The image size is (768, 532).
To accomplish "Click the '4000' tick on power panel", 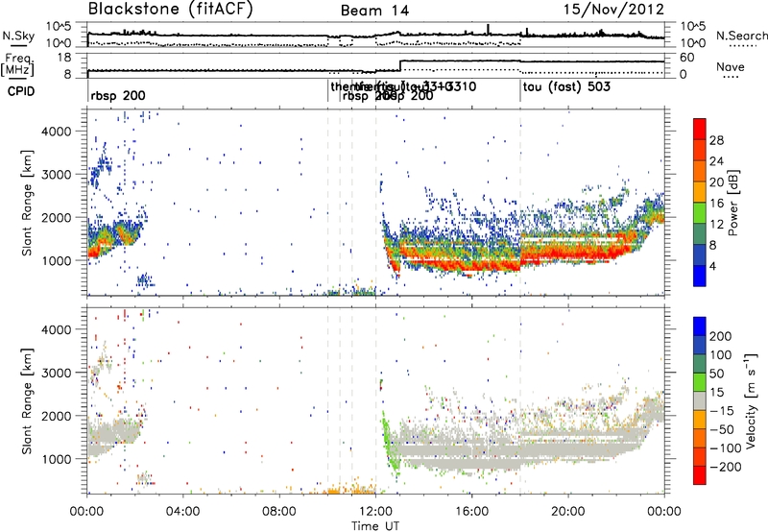I will point(56,132).
